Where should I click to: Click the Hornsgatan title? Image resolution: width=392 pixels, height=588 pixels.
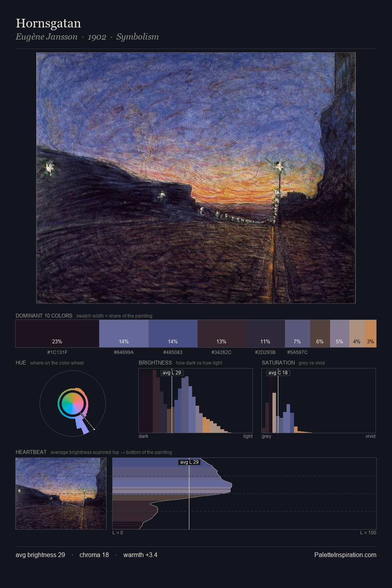coord(48,24)
